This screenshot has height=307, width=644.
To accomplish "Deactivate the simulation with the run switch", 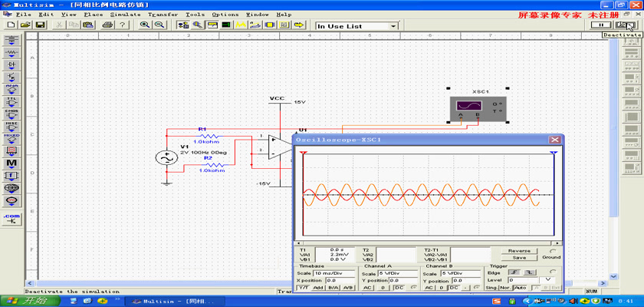I will click(625, 25).
